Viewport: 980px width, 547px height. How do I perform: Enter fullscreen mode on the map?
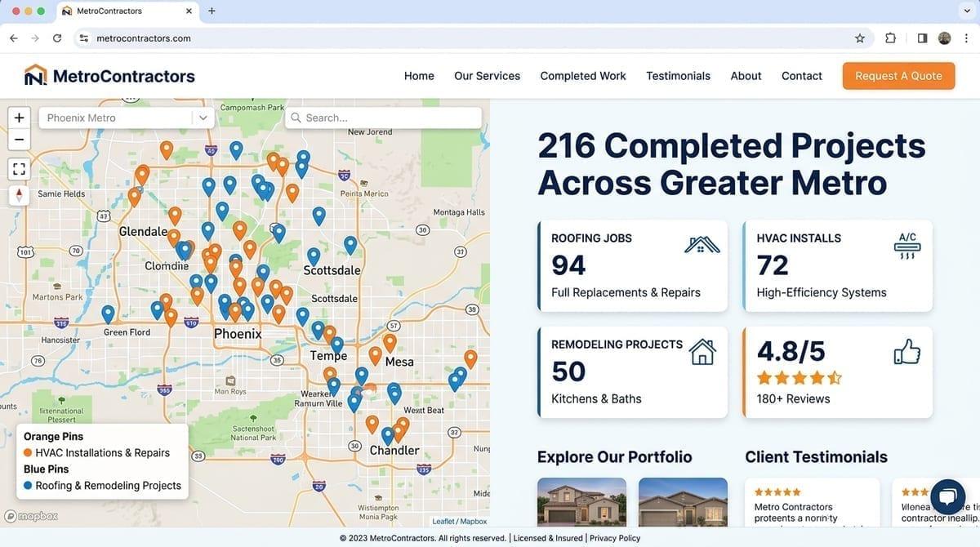[x=19, y=168]
